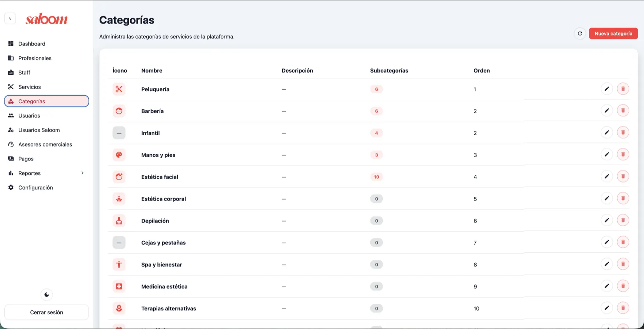This screenshot has height=329, width=644.
Task: Click the scissors icon of Peluquería
Action: click(119, 89)
